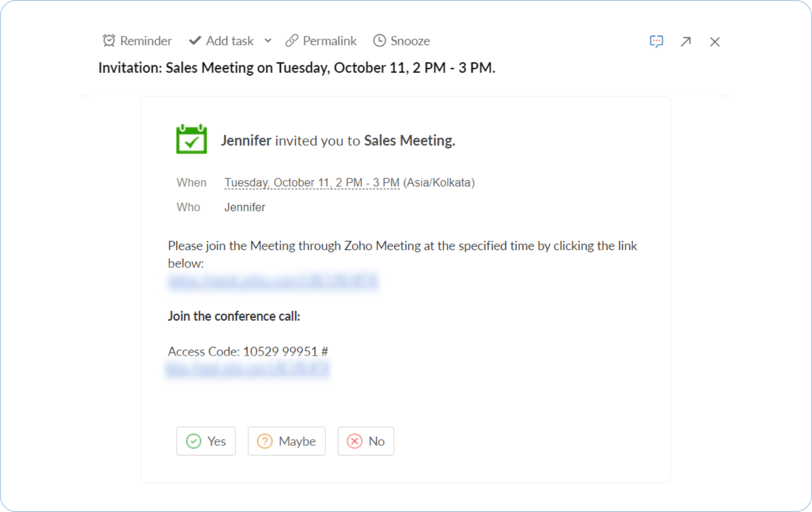Open the blurred conference call link

click(248, 369)
